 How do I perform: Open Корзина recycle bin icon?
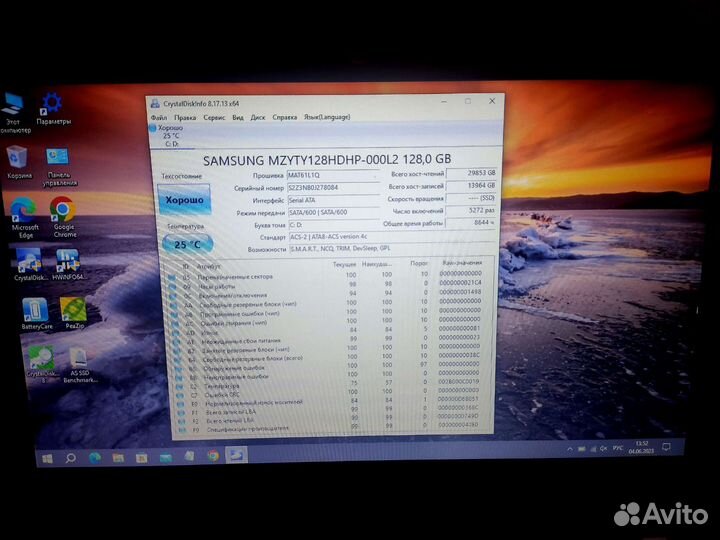(18, 162)
